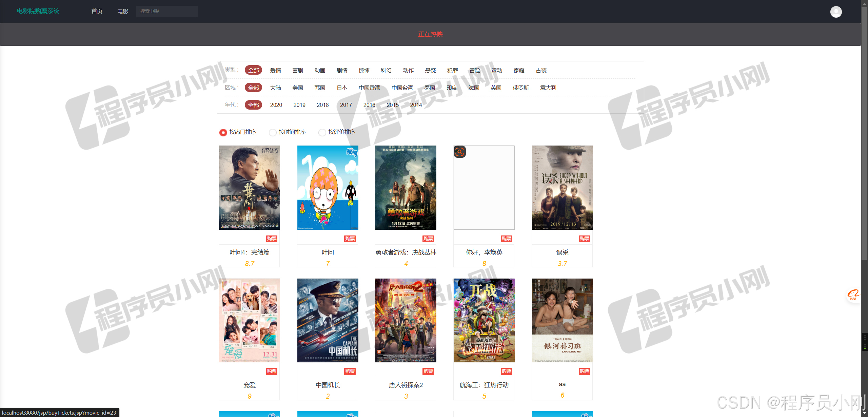Filter by year 2019
Screen dimensions: 868x417
coord(299,105)
